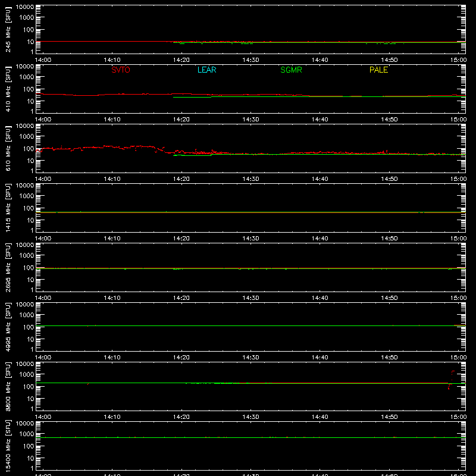Click 14:40 time label under 1415 MHz panel
This screenshot has width=476, height=476.
320,239
